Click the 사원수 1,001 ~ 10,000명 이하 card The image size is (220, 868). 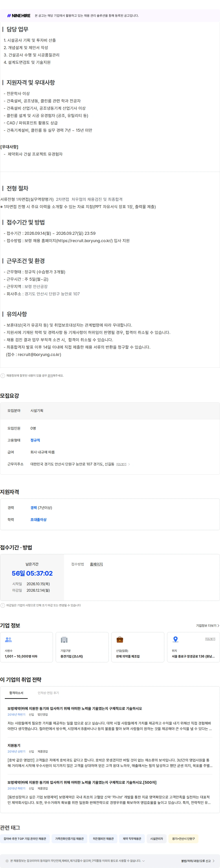(26, 647)
